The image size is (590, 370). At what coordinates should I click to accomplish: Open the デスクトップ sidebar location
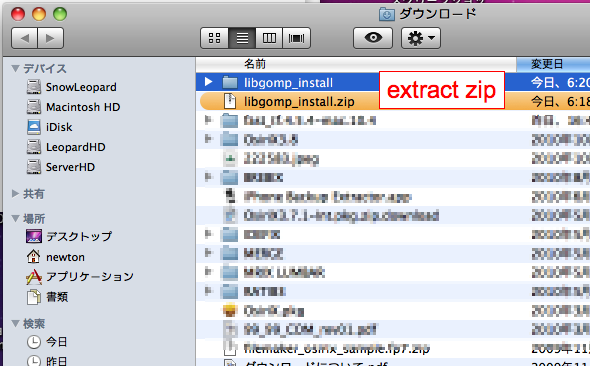(x=69, y=236)
